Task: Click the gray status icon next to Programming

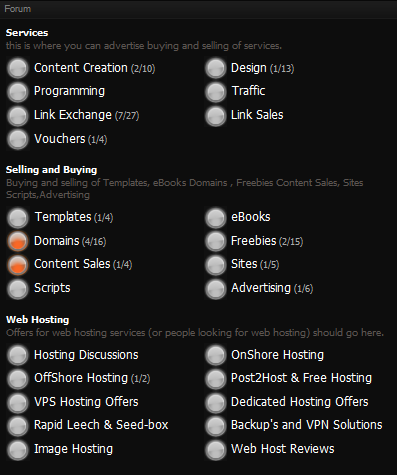Action: pos(18,92)
